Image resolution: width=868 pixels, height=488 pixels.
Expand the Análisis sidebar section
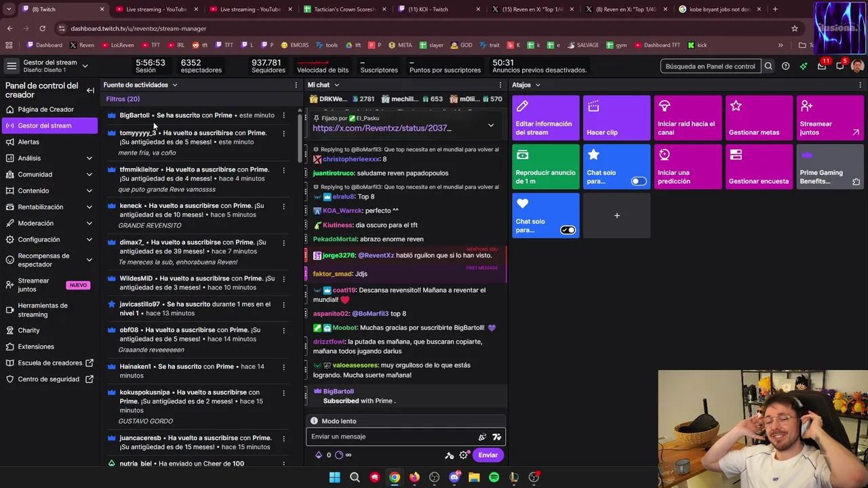[89, 159]
